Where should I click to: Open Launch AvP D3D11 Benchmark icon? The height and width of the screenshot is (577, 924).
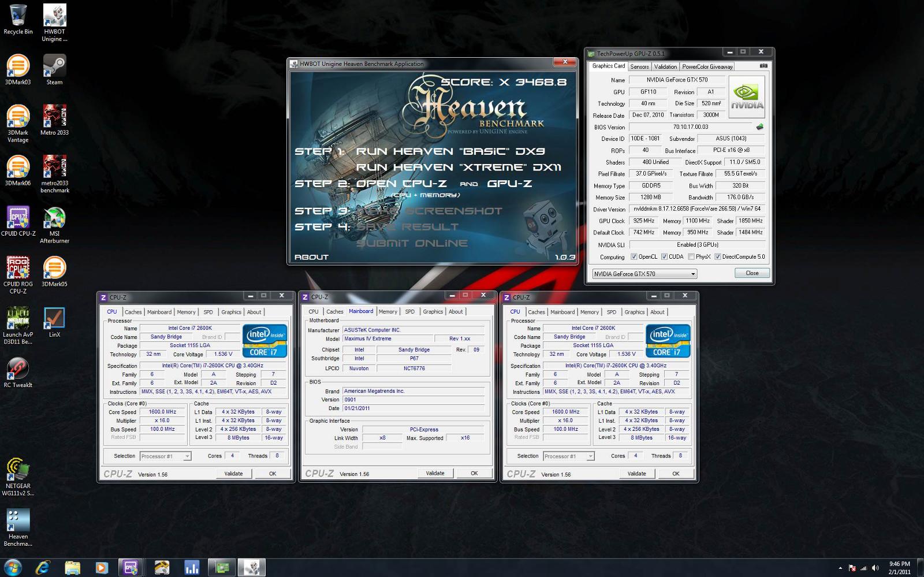pos(18,326)
